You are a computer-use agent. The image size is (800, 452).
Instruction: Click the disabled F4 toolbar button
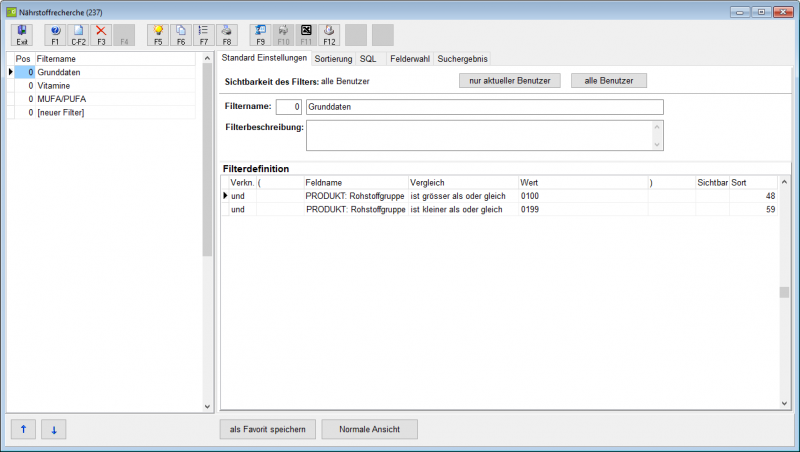[x=124, y=35]
